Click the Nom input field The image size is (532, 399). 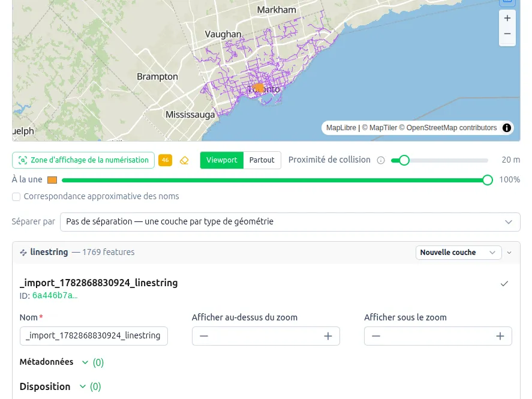pos(94,336)
